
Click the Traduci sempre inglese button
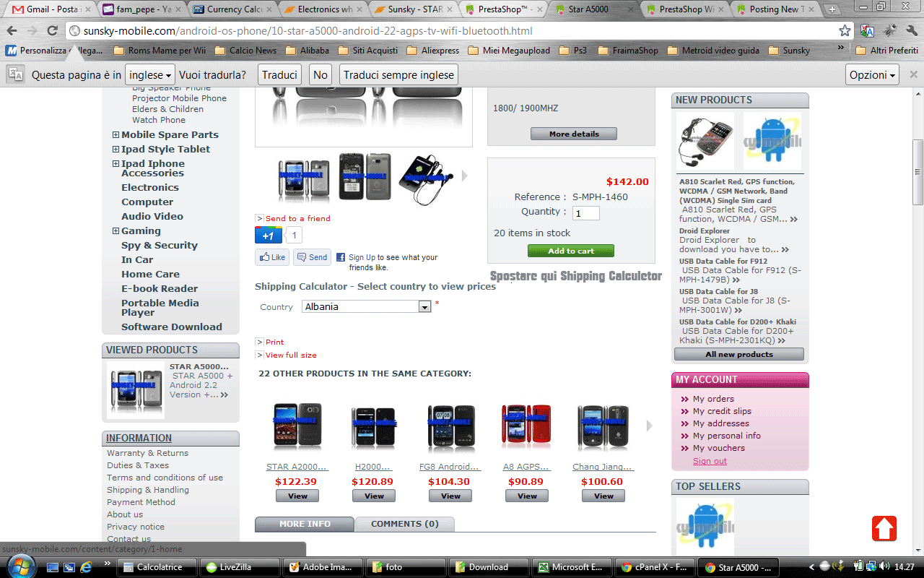coord(398,74)
